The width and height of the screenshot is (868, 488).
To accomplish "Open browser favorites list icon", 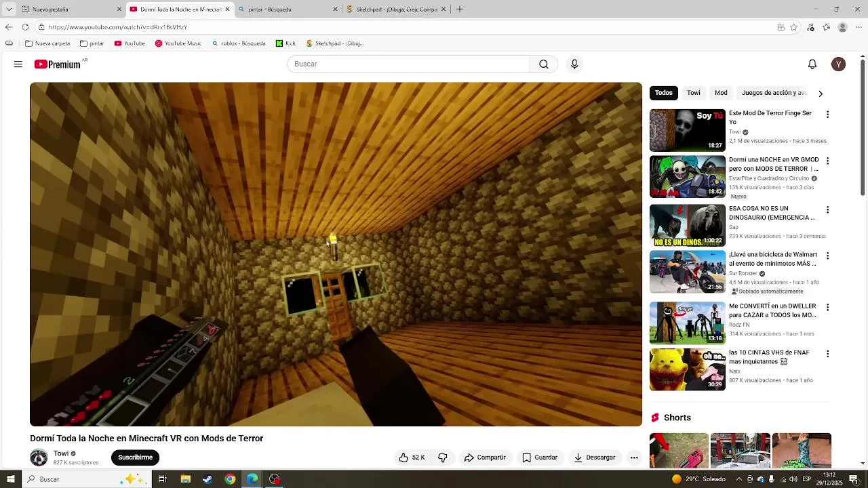I will click(x=827, y=27).
